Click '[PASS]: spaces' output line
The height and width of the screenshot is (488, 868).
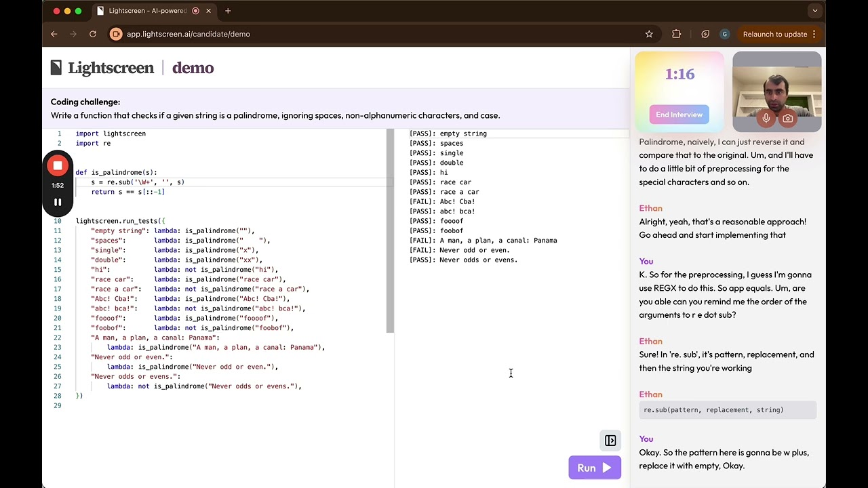pyautogui.click(x=437, y=143)
